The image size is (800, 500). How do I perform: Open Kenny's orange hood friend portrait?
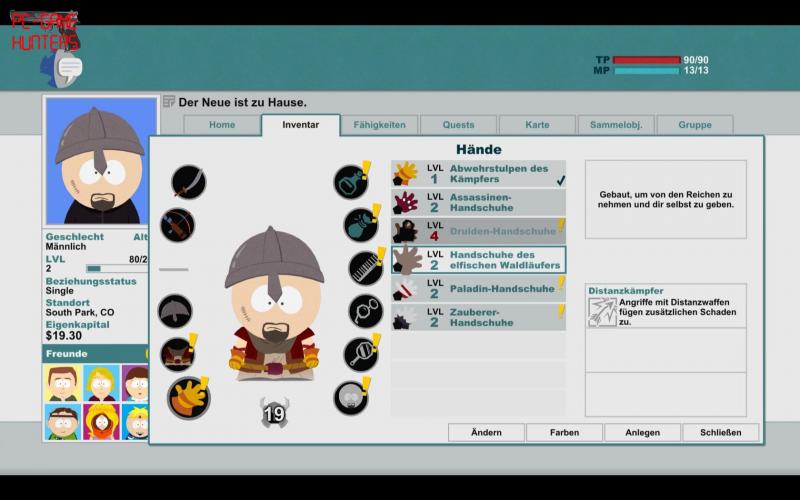pyautogui.click(x=101, y=422)
